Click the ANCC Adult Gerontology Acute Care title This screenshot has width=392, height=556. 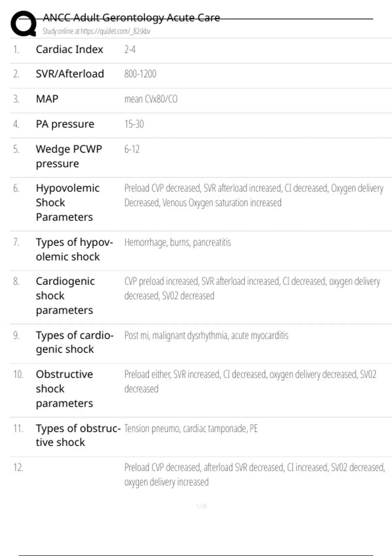(x=131, y=18)
